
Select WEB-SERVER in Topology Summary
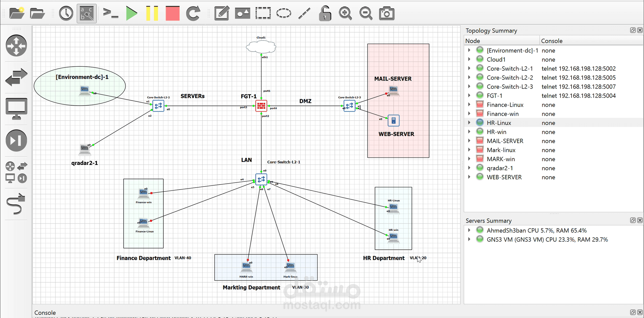(x=504, y=177)
